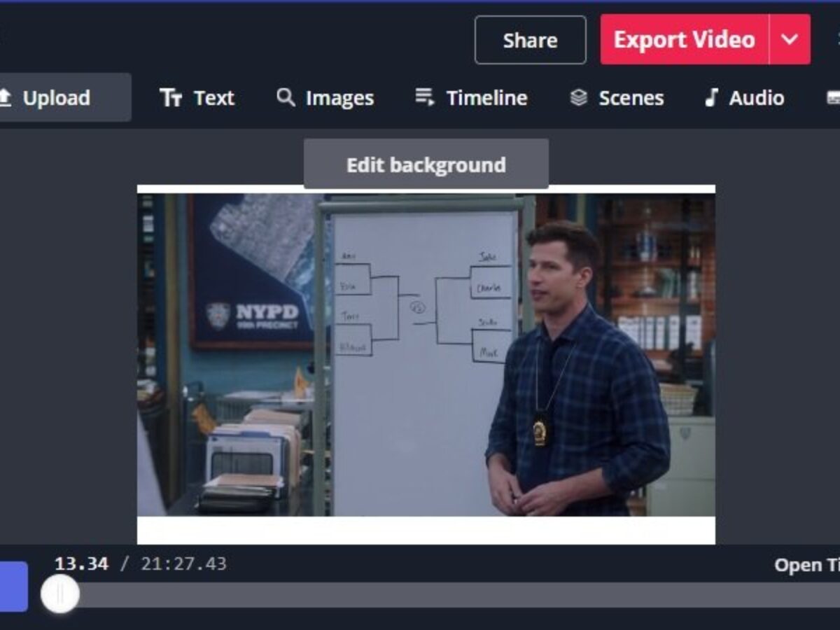Open the Scenes panel
The width and height of the screenshot is (840, 630).
click(617, 98)
